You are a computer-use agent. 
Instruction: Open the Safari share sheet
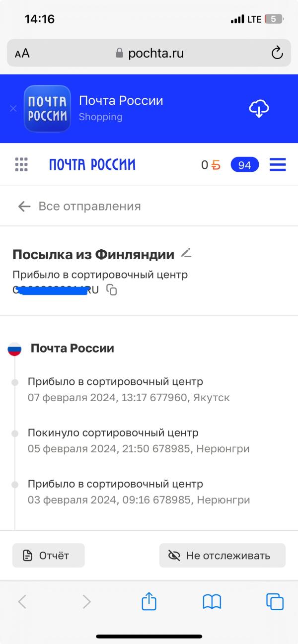coord(149,602)
